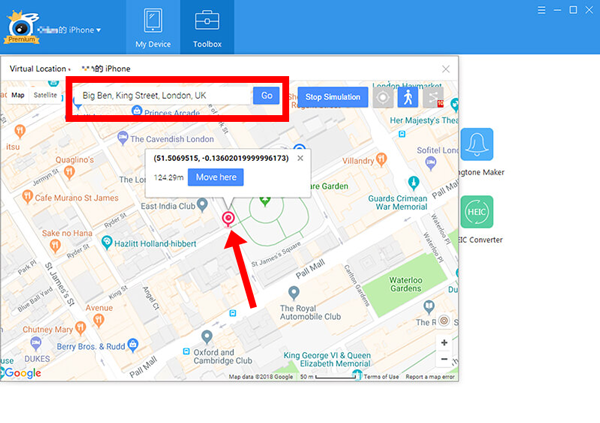The width and height of the screenshot is (600, 423).
Task: Click the DUKES hotel marker
Action: click(x=36, y=343)
